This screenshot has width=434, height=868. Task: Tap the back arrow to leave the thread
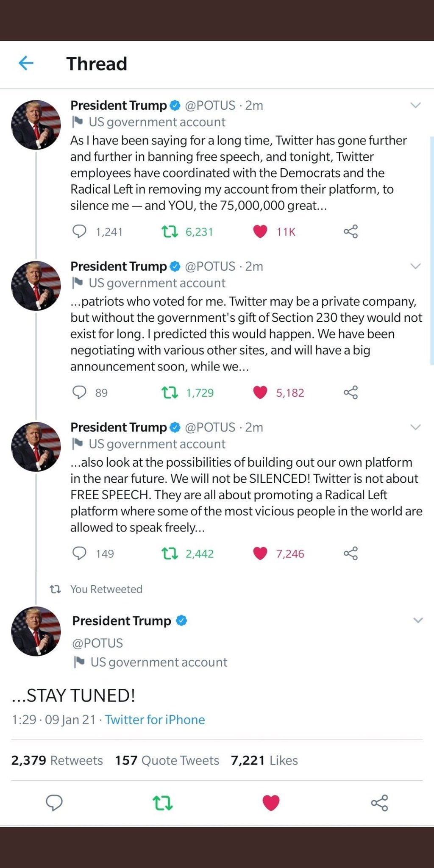[26, 64]
